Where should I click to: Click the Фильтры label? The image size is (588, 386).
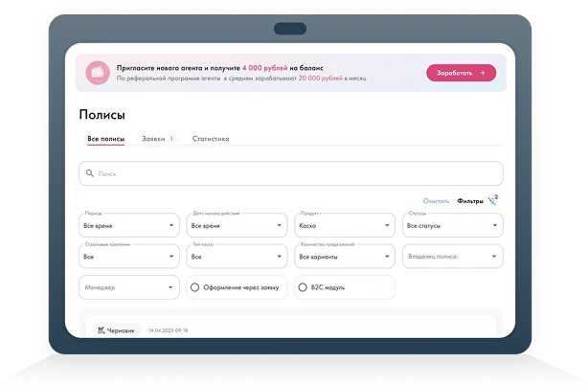click(x=470, y=201)
